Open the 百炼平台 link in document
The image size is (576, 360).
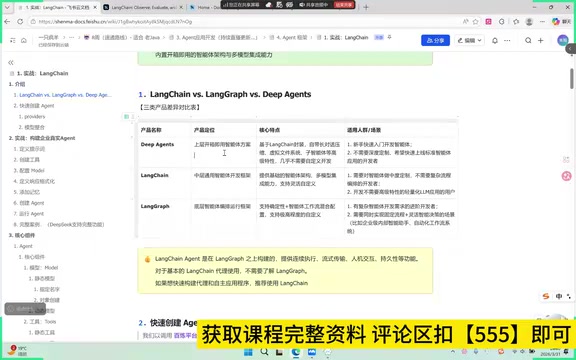pyautogui.click(x=185, y=335)
